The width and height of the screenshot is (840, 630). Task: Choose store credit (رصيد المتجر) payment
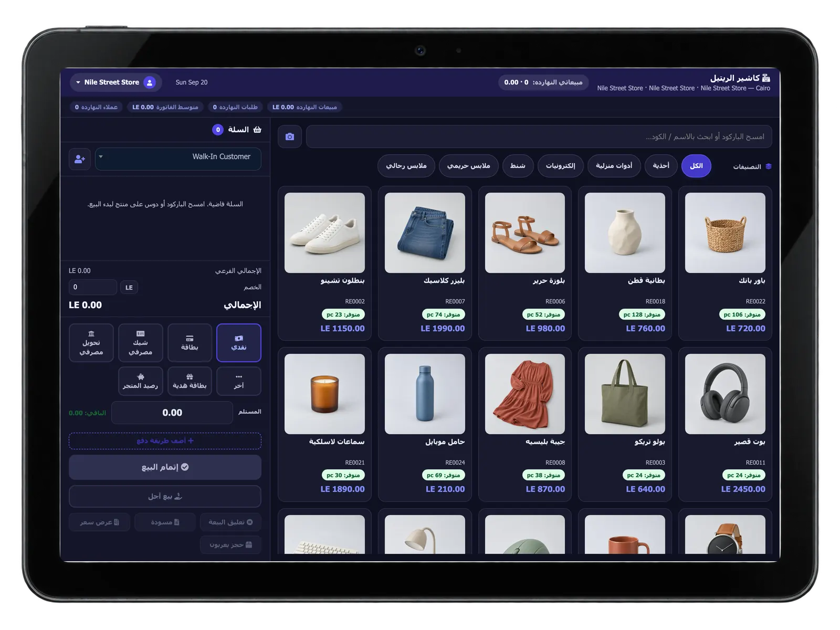point(140,381)
